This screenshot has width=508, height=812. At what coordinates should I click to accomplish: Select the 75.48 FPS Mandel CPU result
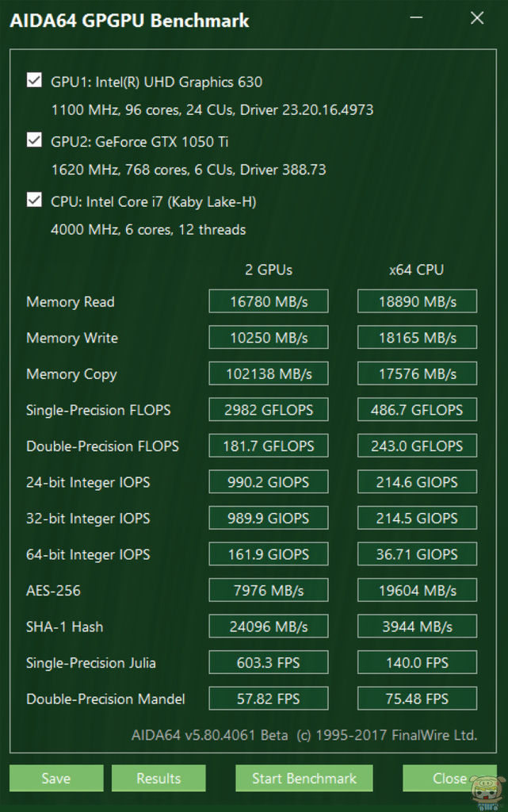tap(417, 699)
